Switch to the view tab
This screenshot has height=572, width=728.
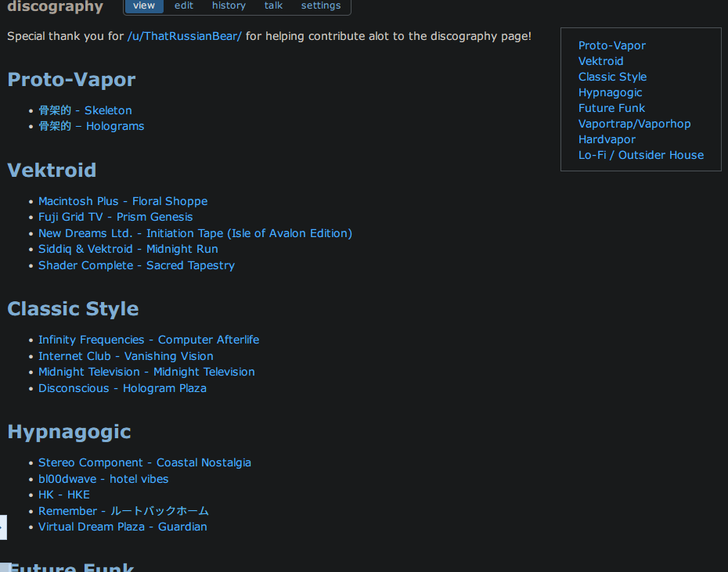(x=144, y=5)
